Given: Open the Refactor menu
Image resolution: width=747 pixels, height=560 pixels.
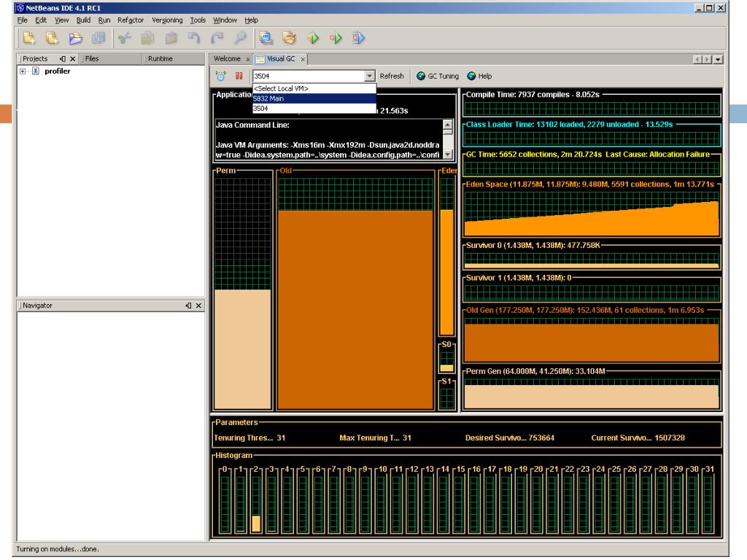Looking at the screenshot, I should pyautogui.click(x=131, y=20).
